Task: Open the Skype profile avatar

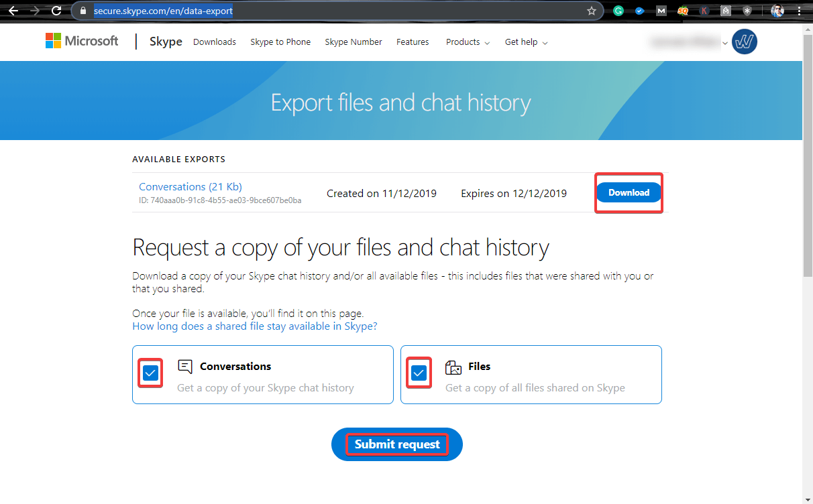Action: point(744,42)
